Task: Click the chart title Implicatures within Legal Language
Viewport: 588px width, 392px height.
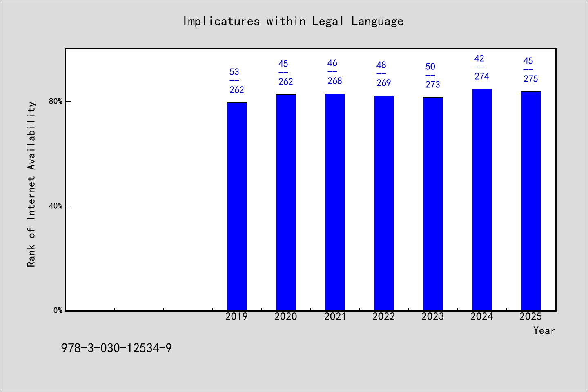Action: coord(293,21)
